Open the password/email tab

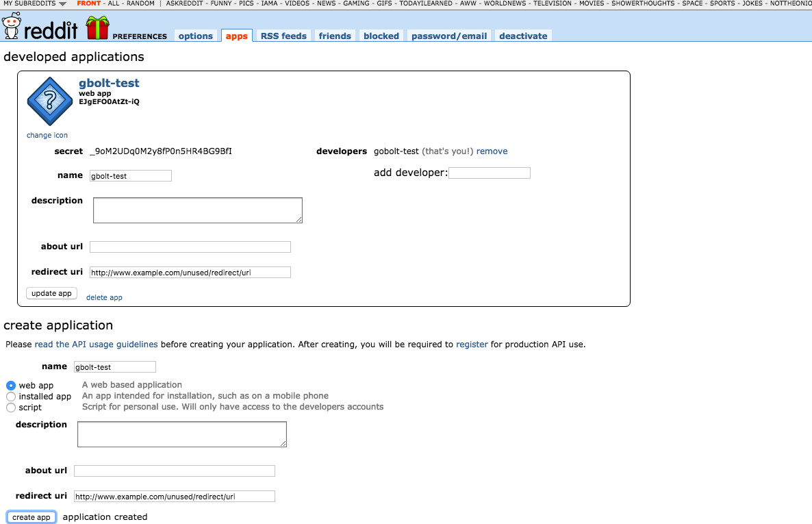click(449, 36)
